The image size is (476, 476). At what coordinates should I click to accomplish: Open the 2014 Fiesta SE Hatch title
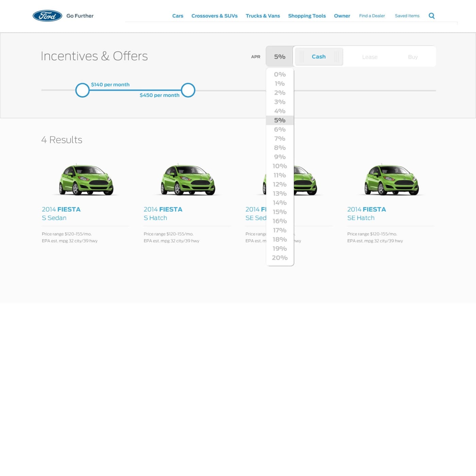[x=367, y=214]
